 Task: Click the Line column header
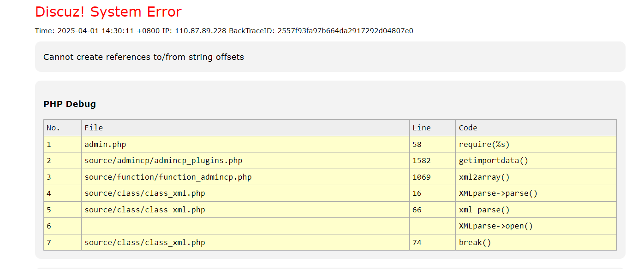[433, 128]
